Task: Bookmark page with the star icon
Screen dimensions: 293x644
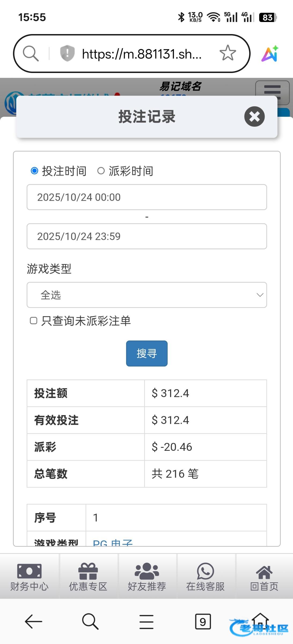Action: click(x=228, y=53)
